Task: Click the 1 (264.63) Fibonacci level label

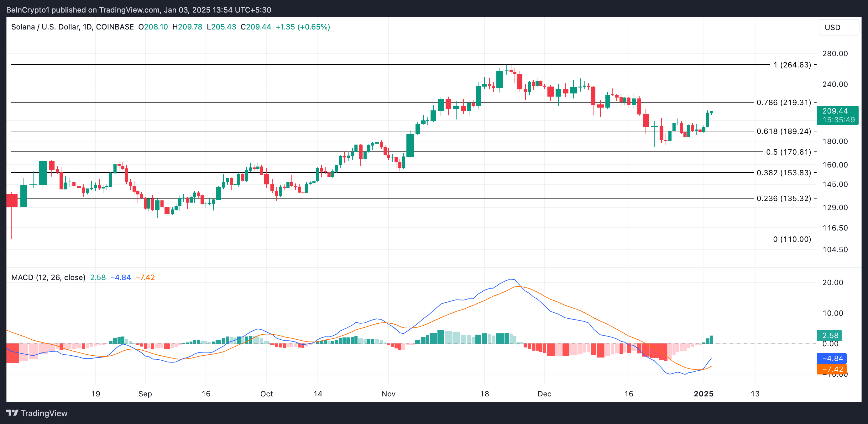Action: 792,65
